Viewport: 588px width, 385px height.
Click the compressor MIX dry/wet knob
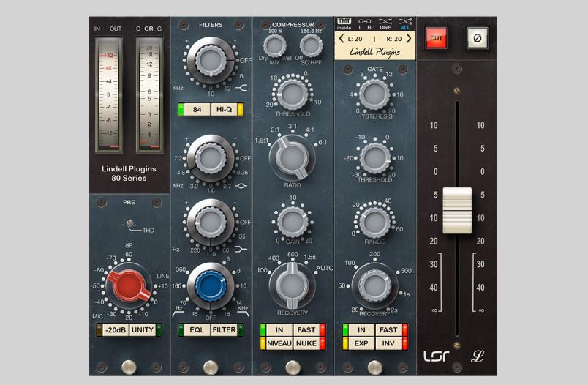tap(275, 45)
